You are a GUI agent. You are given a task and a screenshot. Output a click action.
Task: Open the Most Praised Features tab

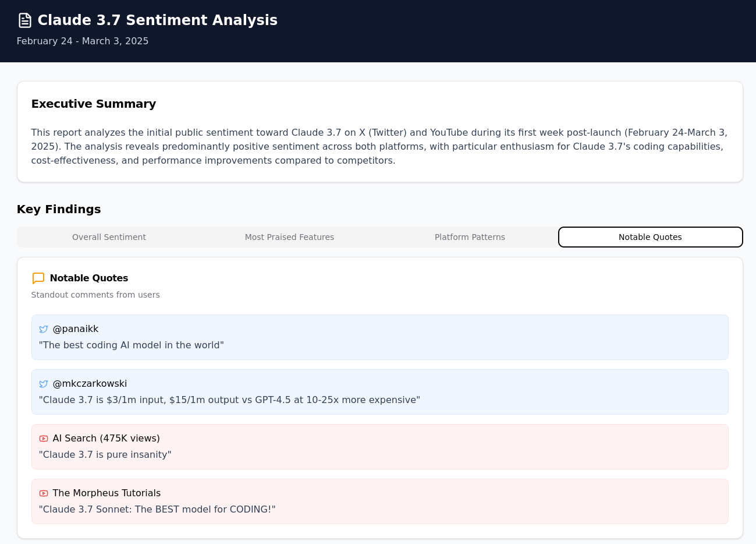[289, 237]
